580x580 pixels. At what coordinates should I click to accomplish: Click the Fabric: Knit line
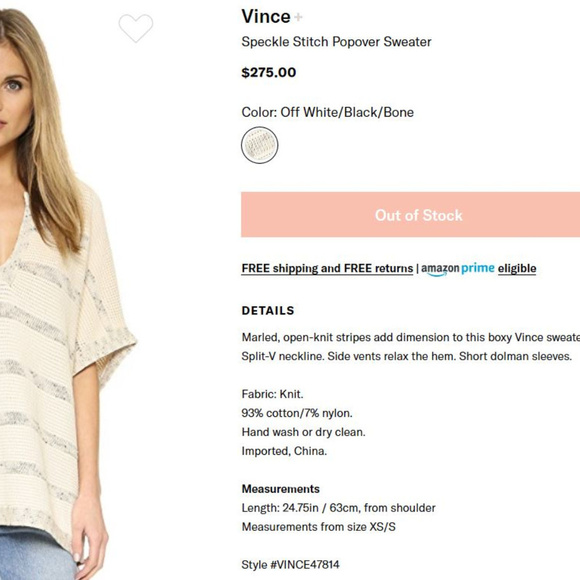(272, 394)
